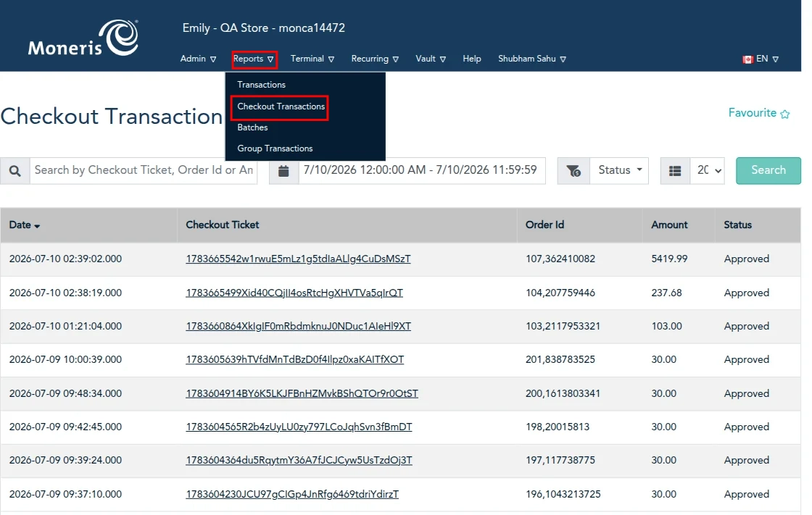Open the Shubham Sahu user menu
This screenshot has height=515, width=812.
[x=532, y=59]
